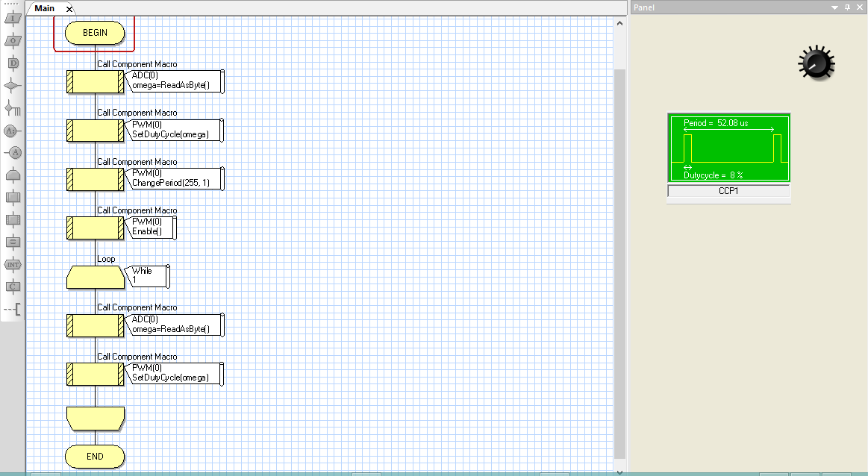Viewport: 868px width, 476px height.
Task: Select the BEGIN block in the flowchart
Action: point(95,33)
